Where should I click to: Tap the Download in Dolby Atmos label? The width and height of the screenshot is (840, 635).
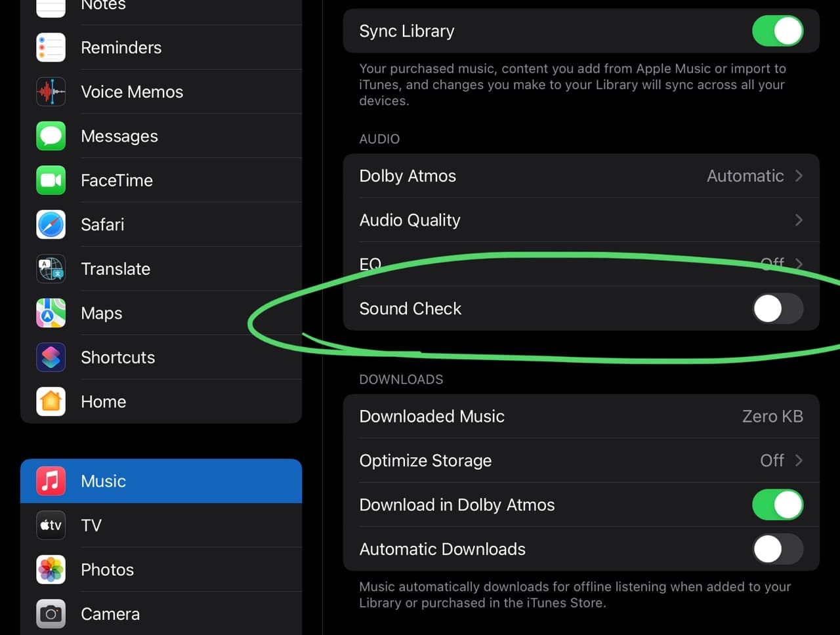pos(457,505)
